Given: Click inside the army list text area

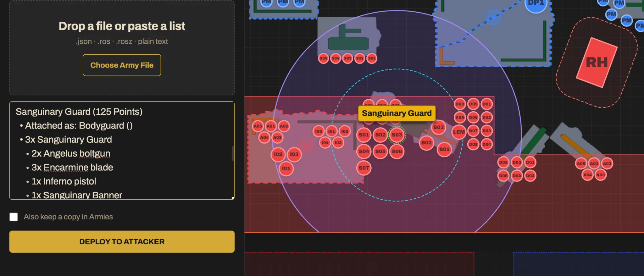Looking at the screenshot, I should tap(122, 151).
